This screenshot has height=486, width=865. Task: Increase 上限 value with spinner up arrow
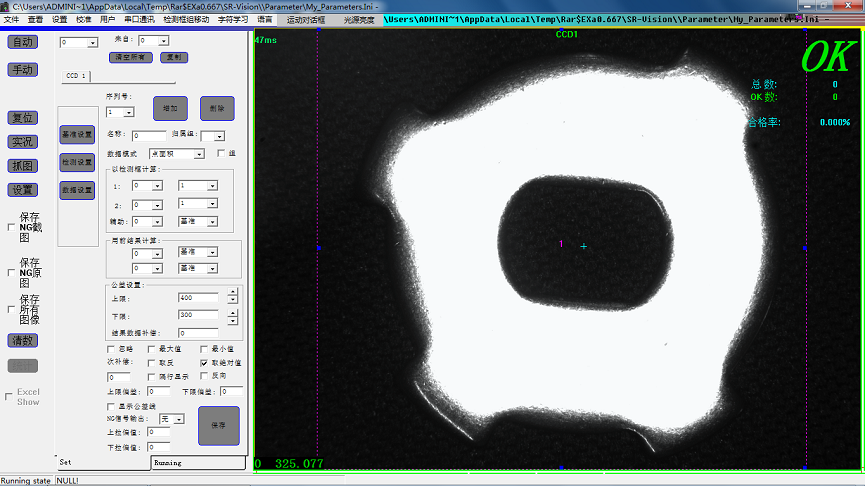(232, 294)
